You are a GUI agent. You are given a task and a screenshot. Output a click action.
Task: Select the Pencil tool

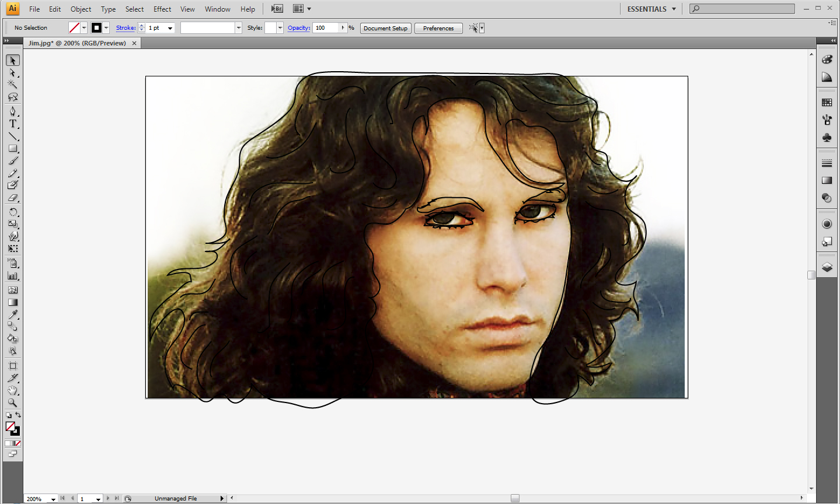[x=13, y=173]
